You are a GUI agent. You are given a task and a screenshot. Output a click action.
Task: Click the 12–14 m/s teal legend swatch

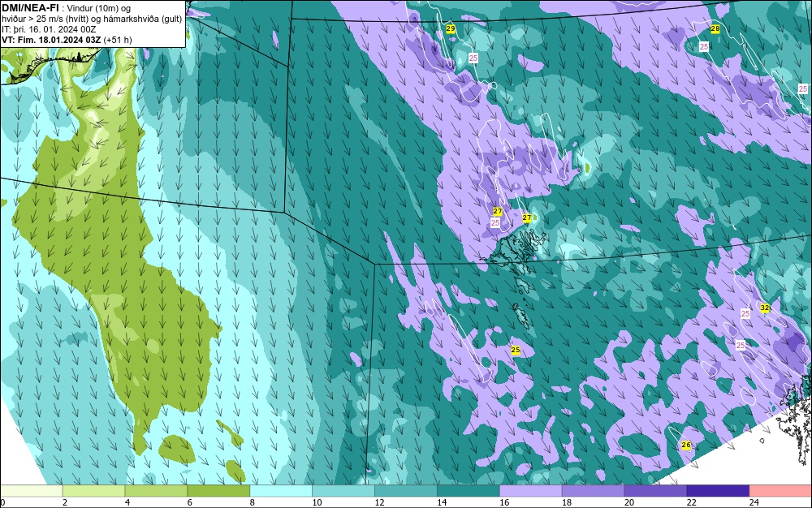(406, 490)
